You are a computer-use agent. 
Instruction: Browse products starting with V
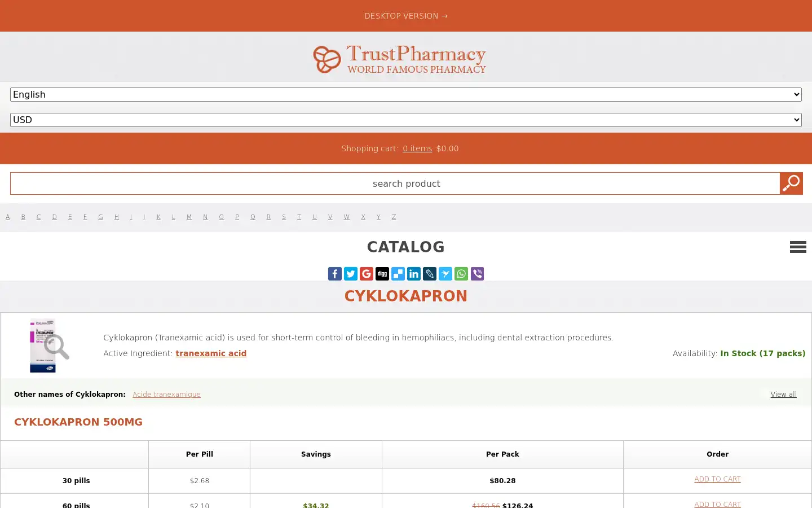pyautogui.click(x=330, y=217)
